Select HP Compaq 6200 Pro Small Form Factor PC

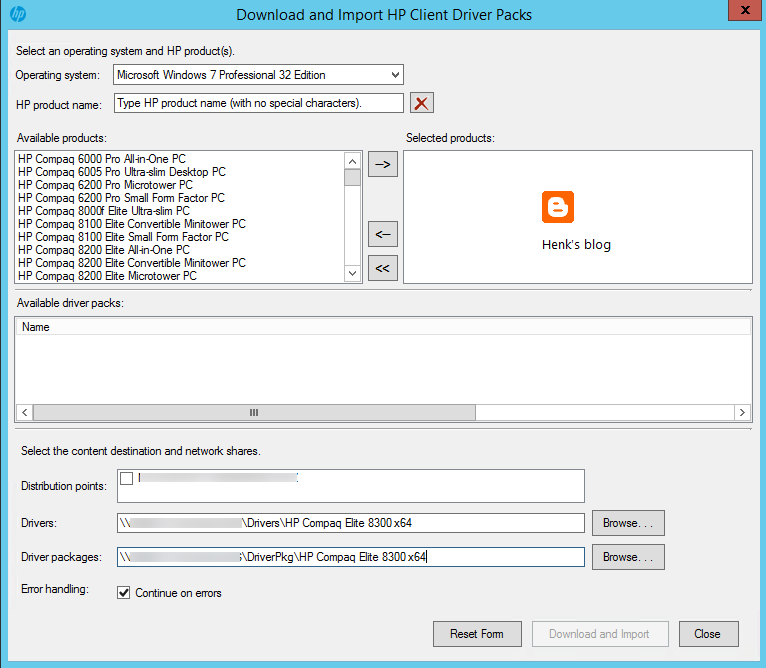[121, 198]
